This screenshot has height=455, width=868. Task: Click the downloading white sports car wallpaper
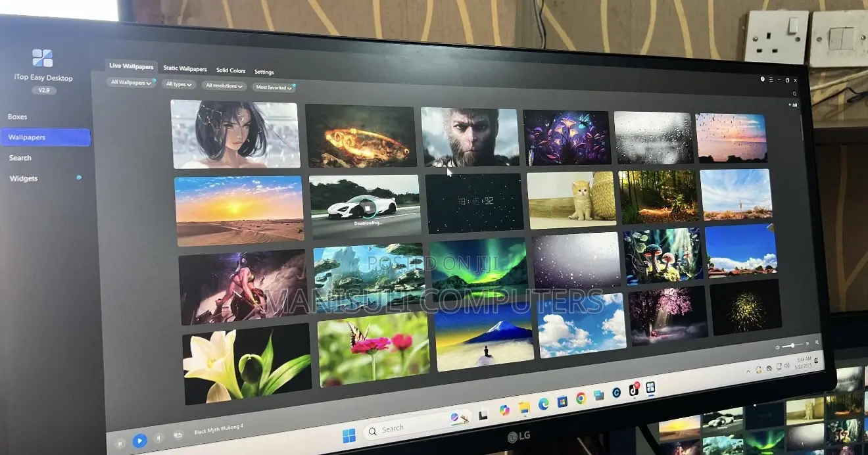coord(365,206)
